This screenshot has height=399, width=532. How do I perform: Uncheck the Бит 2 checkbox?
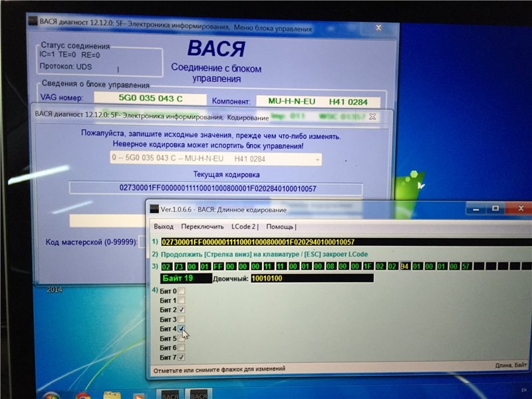click(x=182, y=310)
